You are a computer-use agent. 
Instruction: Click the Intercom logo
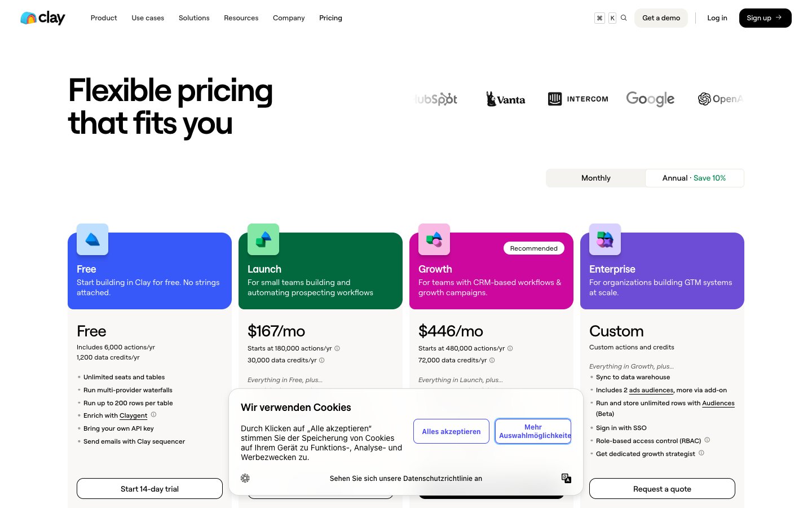point(577,99)
